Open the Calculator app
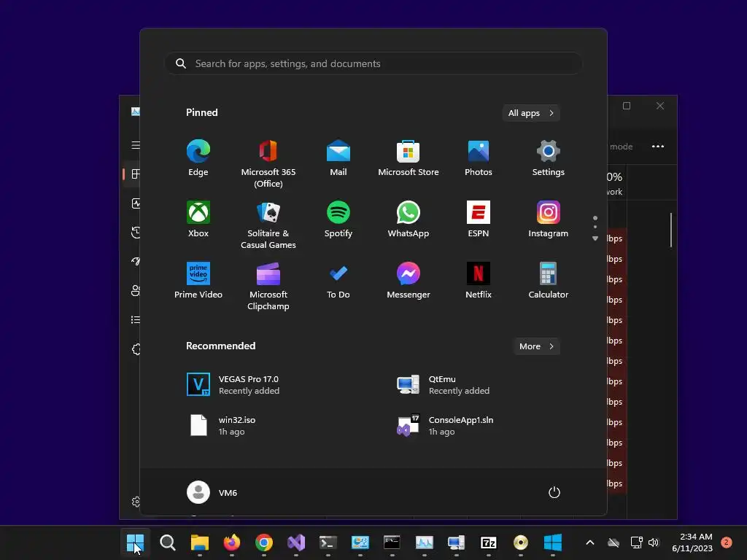 (x=549, y=281)
